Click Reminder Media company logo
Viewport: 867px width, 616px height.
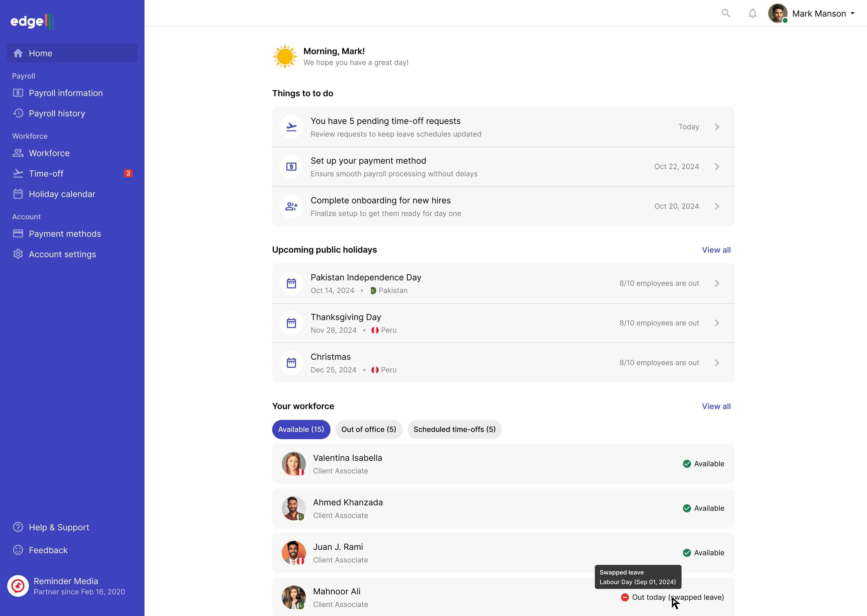coord(18,586)
